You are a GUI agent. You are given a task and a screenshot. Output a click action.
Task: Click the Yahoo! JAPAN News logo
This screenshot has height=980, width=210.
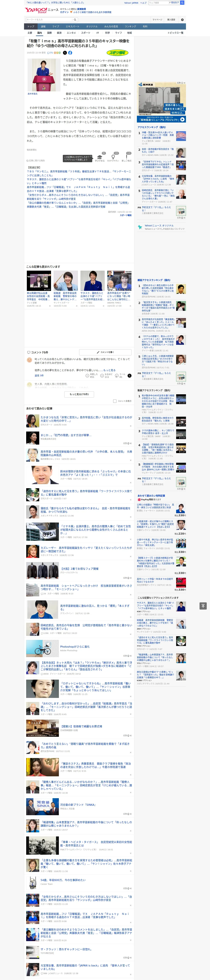(42, 11)
